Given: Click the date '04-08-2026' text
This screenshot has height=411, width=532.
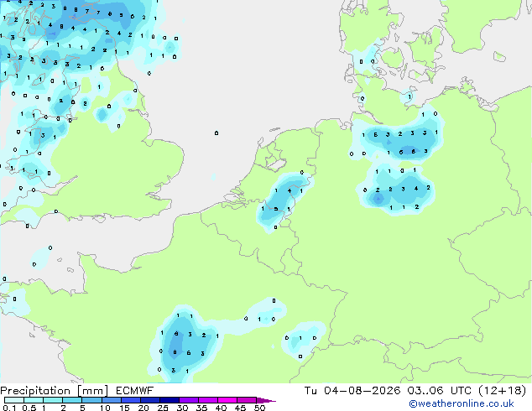Looking at the screenshot, I should 362,391.
